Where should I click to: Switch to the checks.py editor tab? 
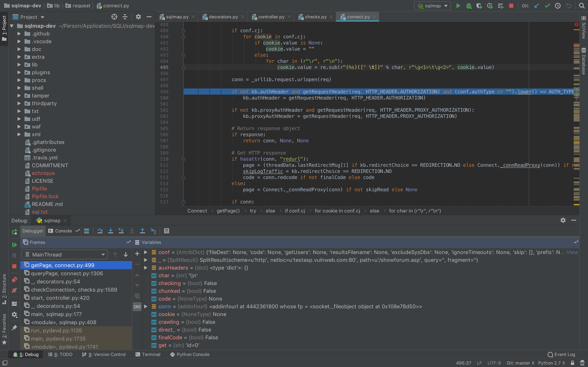pyautogui.click(x=315, y=17)
